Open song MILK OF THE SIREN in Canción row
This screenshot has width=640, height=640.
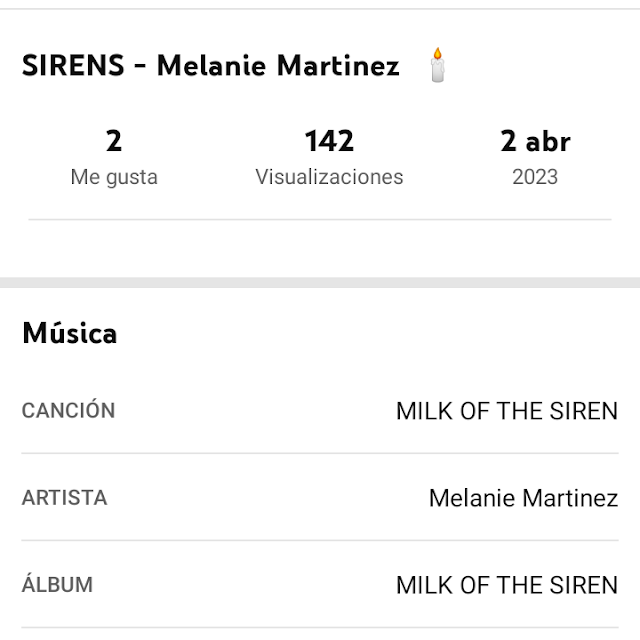click(507, 410)
